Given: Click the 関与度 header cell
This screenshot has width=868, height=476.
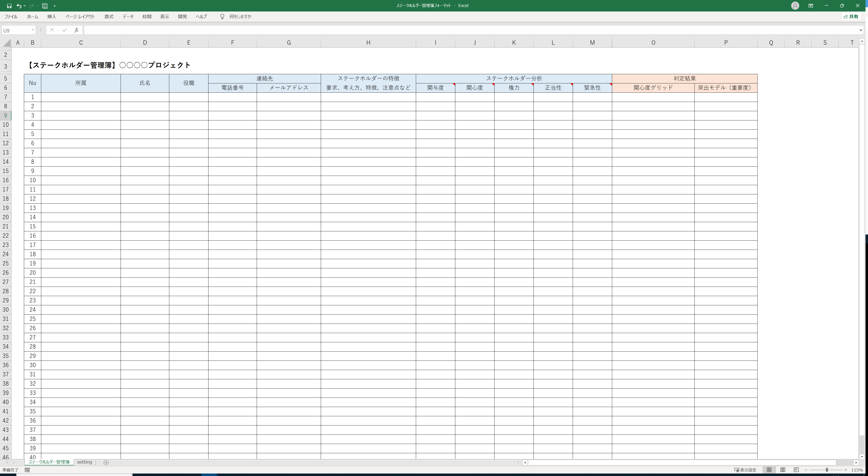Looking at the screenshot, I should point(435,88).
